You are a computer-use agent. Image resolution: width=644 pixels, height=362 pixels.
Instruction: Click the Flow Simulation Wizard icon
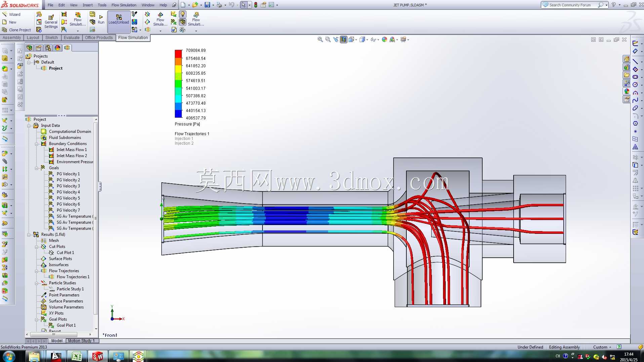point(5,14)
